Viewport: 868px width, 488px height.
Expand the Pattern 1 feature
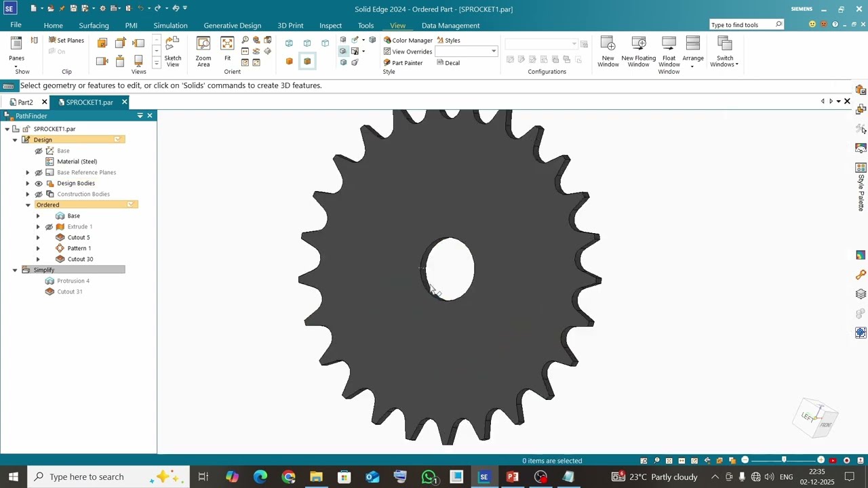(38, 248)
